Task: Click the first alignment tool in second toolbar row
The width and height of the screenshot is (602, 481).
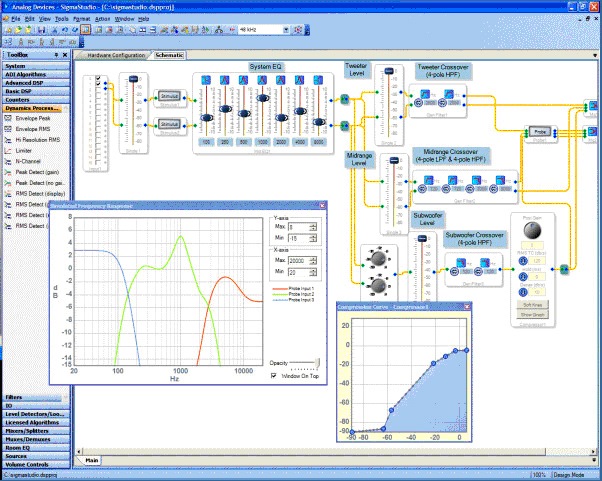Action: (8, 41)
